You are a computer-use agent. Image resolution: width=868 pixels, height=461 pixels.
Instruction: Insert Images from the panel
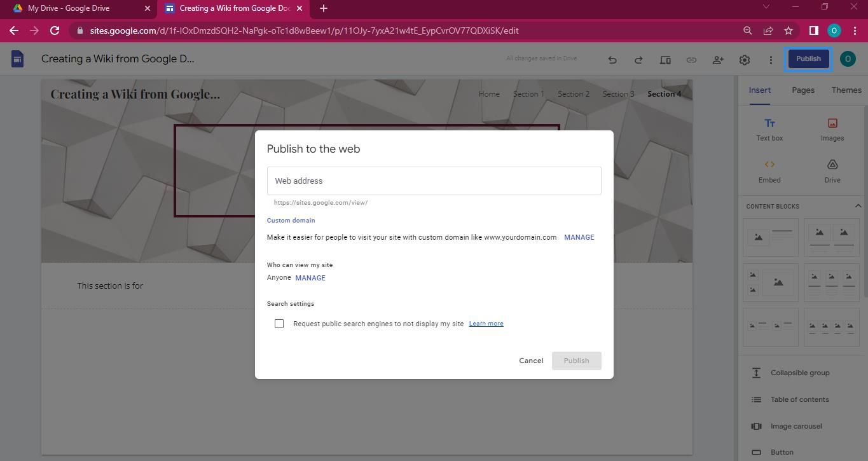coord(832,129)
